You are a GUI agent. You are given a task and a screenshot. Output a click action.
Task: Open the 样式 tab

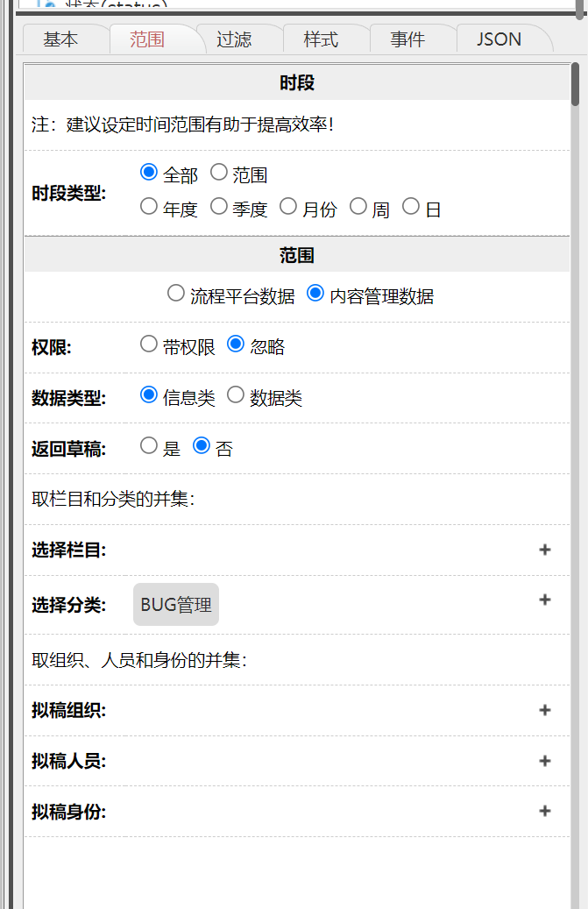pos(321,39)
